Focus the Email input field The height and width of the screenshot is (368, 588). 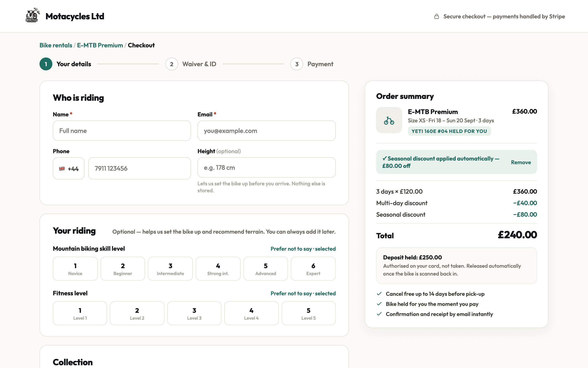266,131
